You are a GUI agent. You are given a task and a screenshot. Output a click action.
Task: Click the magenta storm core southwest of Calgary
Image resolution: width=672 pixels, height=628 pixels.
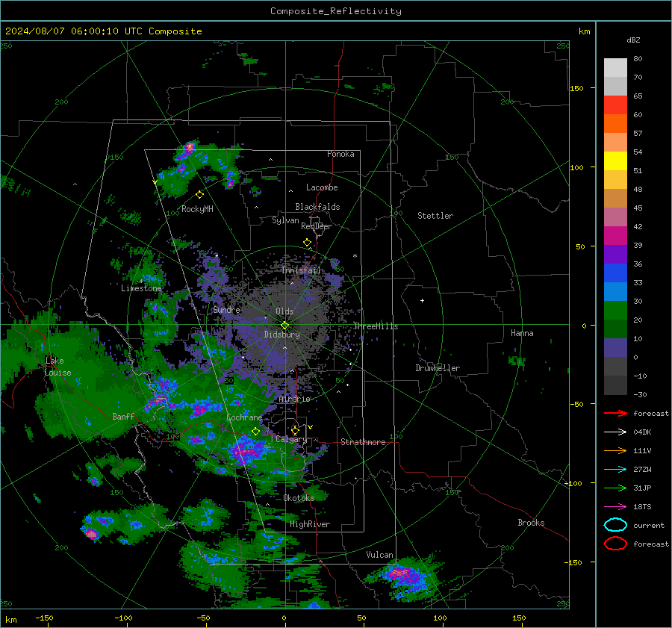247,451
